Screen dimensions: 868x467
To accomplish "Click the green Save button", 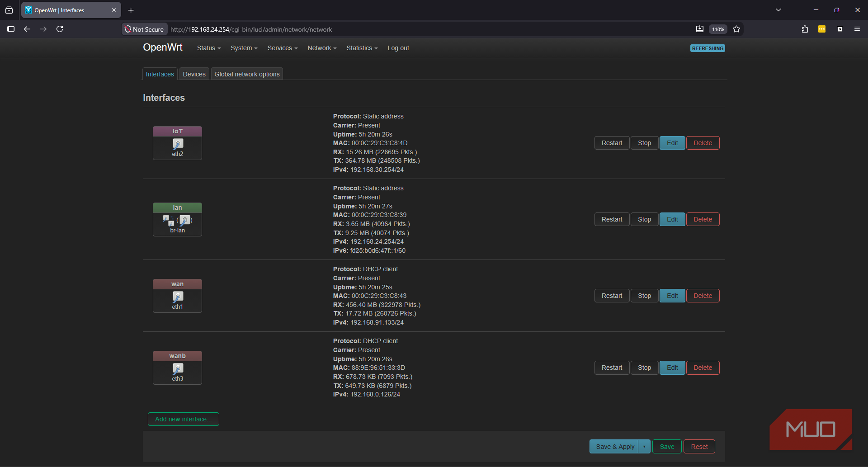I will coord(667,447).
